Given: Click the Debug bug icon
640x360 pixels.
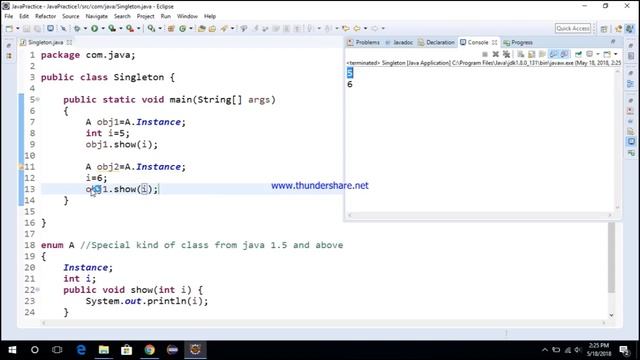Looking at the screenshot, I should 77,29.
